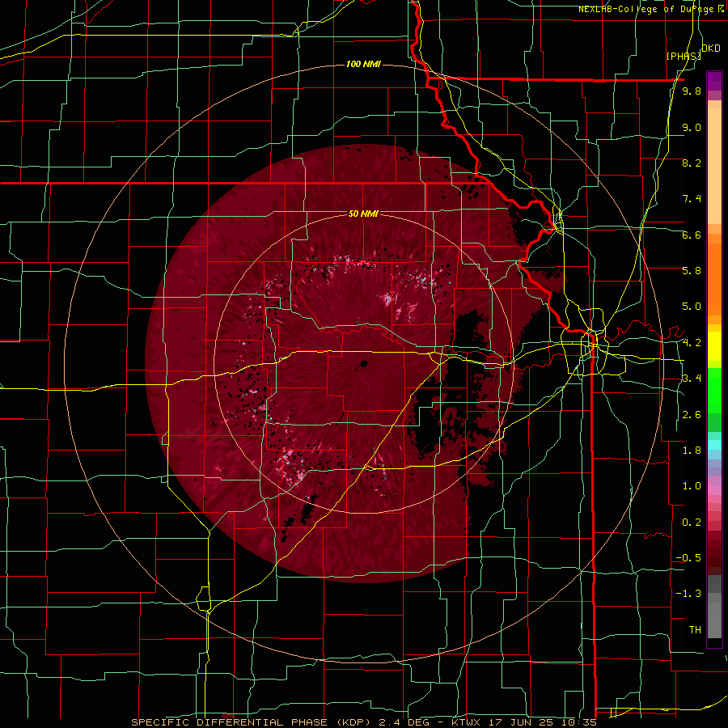Click the 2.6 value on the legend
The width and height of the screenshot is (728, 728).
692,415
